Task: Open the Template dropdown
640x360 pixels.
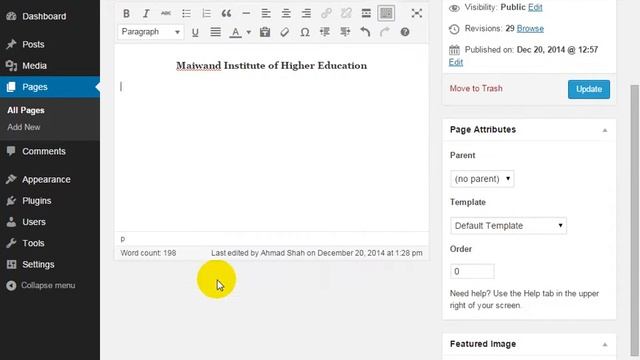Action: click(x=508, y=226)
